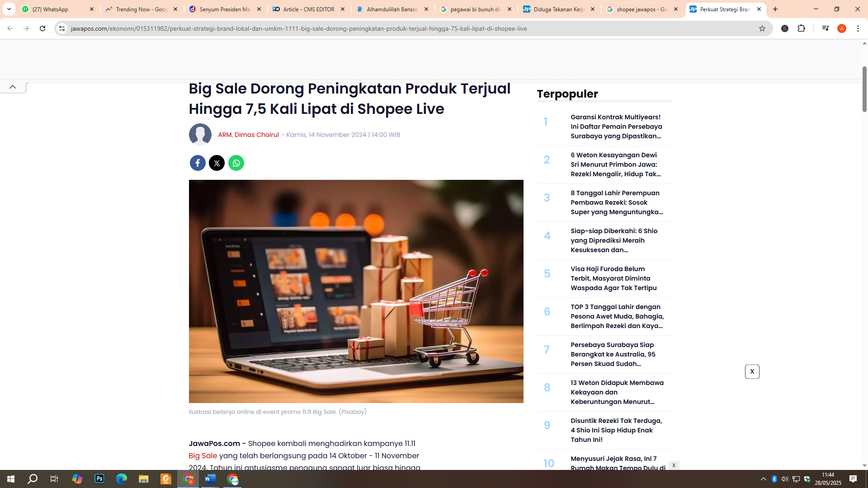Open Garansi Kontrak Multiyears popular article
The width and height of the screenshot is (868, 488).
point(617,127)
